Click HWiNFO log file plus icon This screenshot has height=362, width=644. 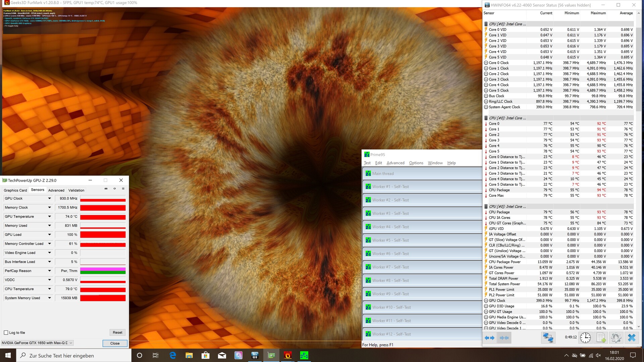coord(601,338)
